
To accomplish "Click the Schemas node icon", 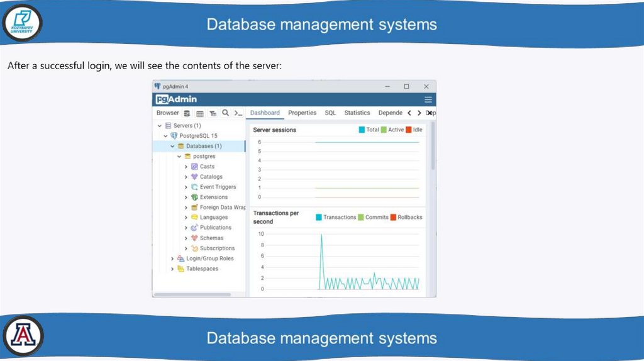I will click(195, 238).
